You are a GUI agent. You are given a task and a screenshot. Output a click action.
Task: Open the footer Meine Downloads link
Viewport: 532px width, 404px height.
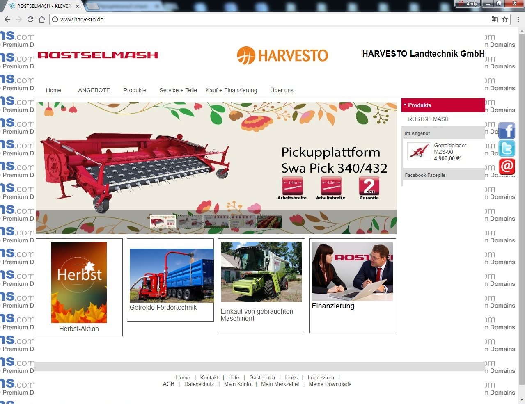(x=330, y=384)
